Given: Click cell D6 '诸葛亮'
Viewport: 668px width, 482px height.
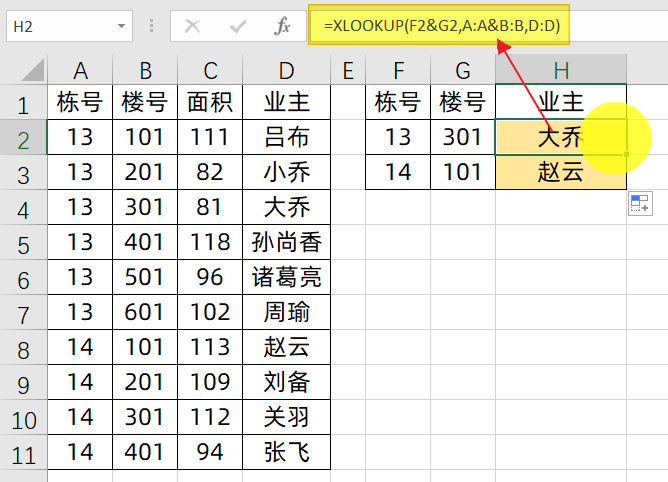Looking at the screenshot, I should (286, 277).
